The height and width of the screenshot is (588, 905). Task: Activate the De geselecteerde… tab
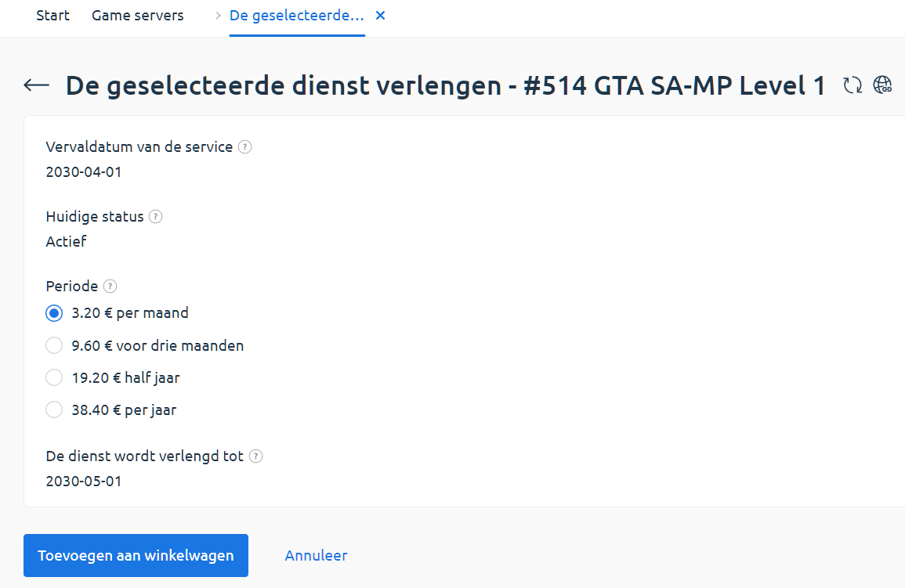[296, 16]
